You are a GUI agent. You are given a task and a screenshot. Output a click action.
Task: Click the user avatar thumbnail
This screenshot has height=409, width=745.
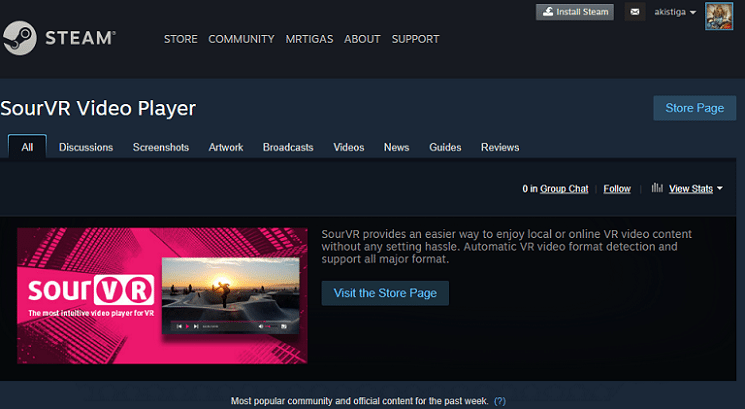(719, 16)
